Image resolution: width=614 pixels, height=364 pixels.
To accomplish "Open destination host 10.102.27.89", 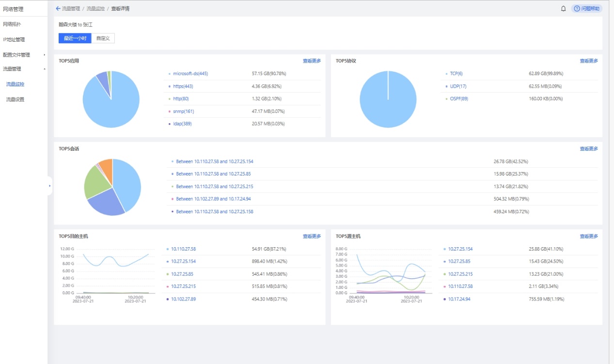I will tap(183, 299).
